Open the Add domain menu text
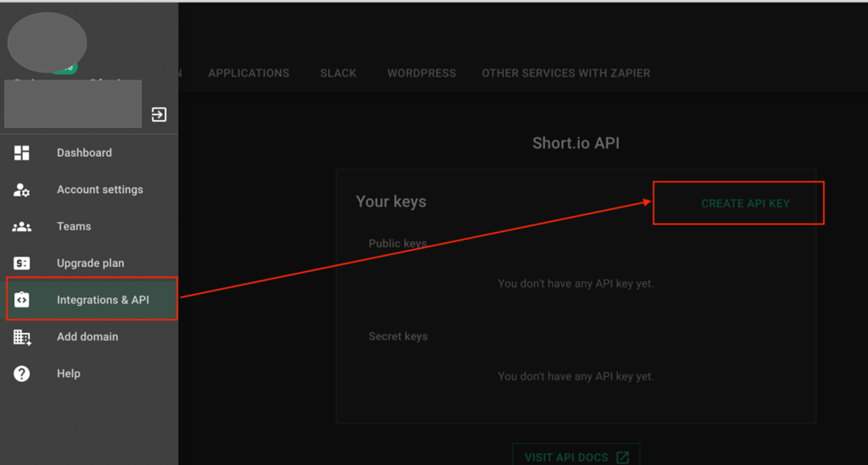Viewport: 868px width, 465px height. coord(87,337)
